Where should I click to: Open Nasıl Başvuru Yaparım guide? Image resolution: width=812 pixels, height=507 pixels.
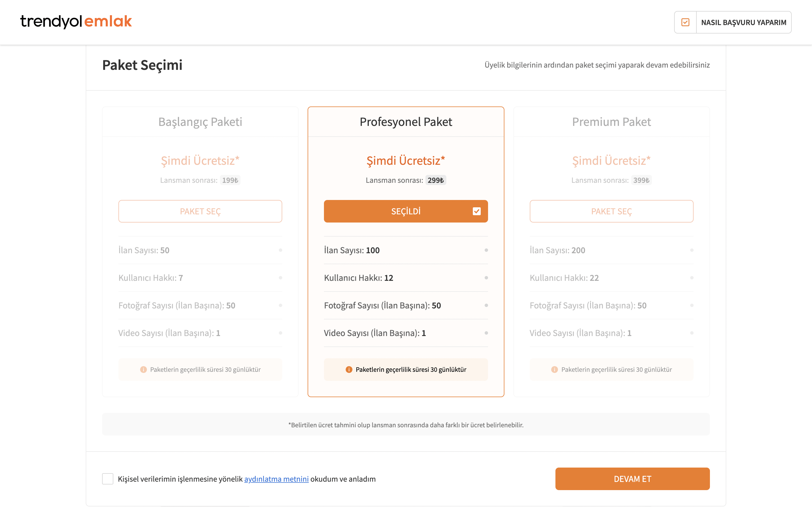coord(743,23)
